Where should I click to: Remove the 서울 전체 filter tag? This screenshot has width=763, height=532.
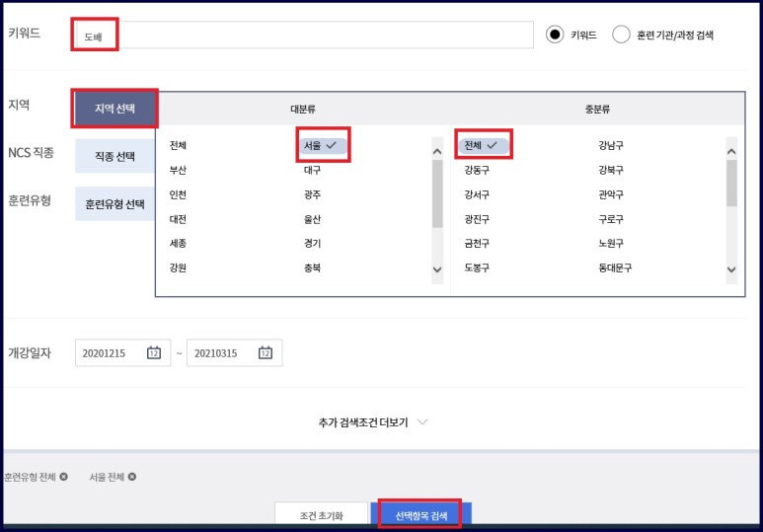coord(132,477)
